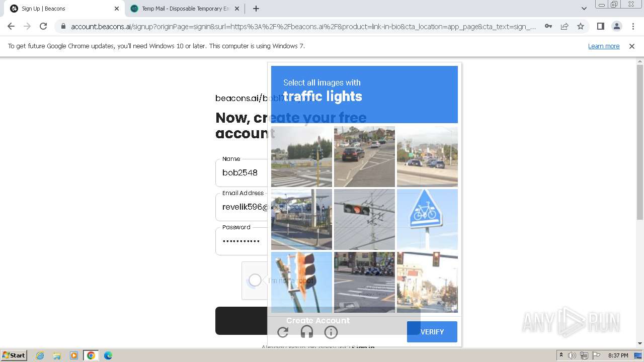Image resolution: width=644 pixels, height=362 pixels.
Task: Open Action Center flag icon
Action: [596, 355]
